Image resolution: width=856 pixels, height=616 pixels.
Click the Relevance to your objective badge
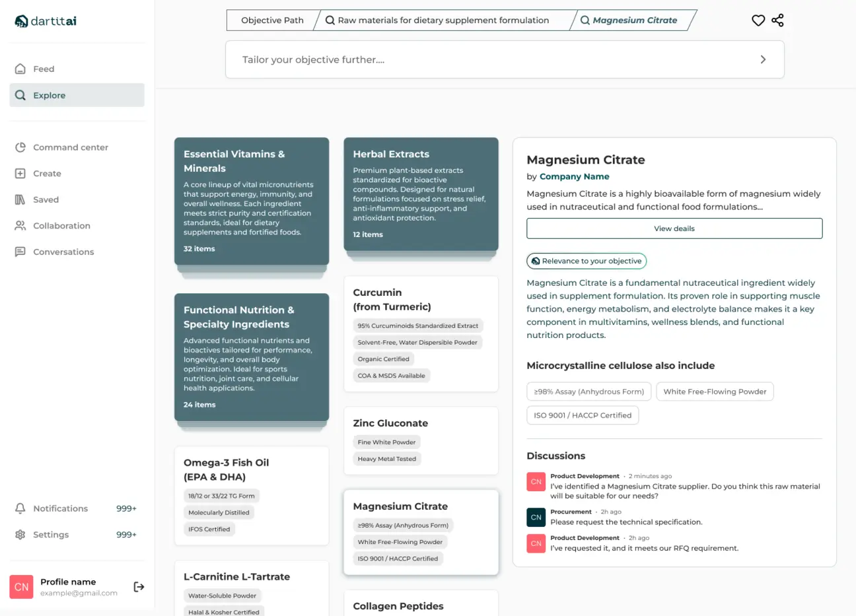pyautogui.click(x=586, y=261)
